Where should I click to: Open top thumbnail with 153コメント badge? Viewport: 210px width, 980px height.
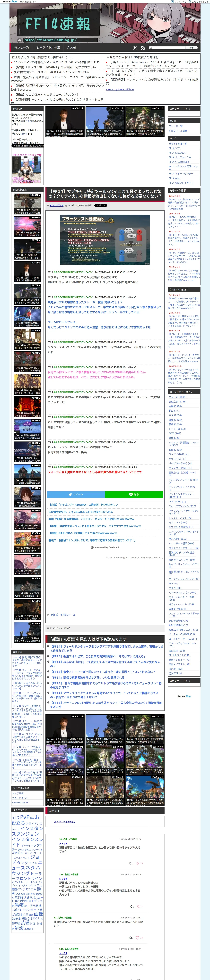pos(105,121)
